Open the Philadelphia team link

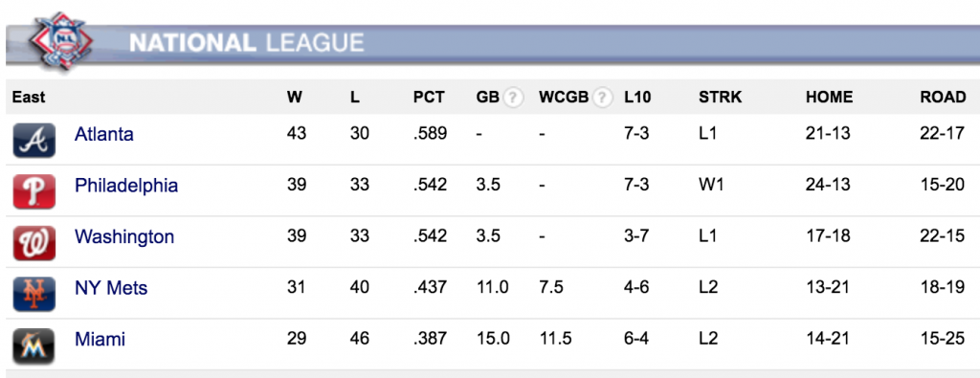pos(126,186)
